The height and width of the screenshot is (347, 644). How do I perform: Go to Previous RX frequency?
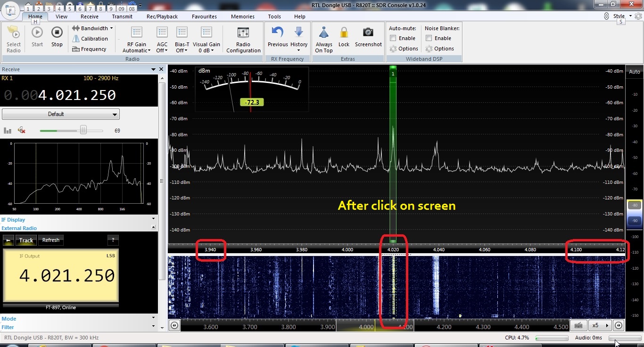(278, 33)
